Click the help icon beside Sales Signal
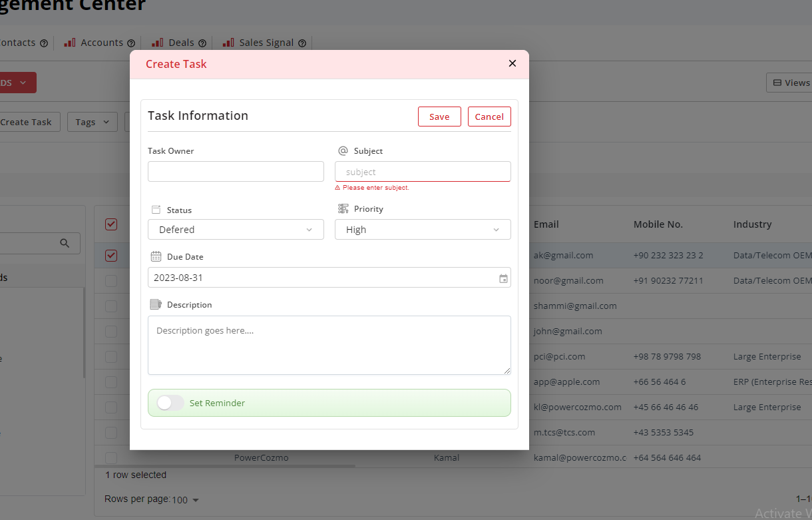 pos(302,43)
